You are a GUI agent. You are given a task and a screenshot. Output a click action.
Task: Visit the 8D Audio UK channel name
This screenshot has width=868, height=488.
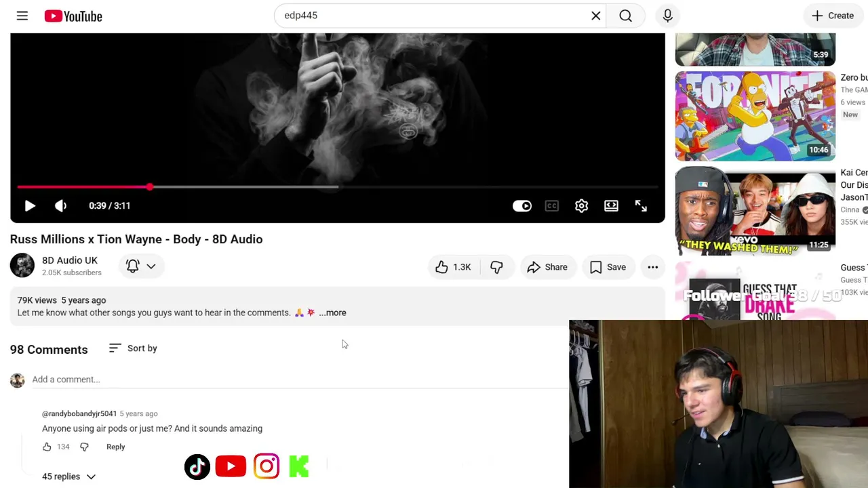coord(70,260)
